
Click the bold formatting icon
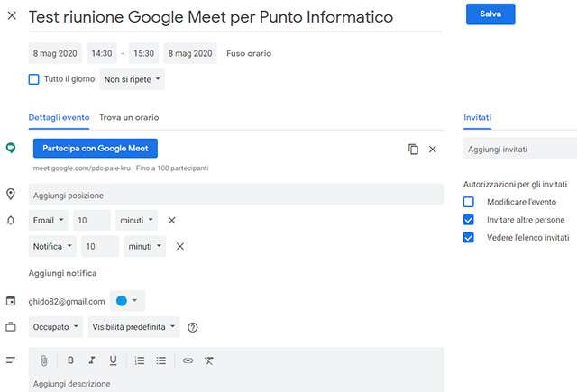(70, 360)
